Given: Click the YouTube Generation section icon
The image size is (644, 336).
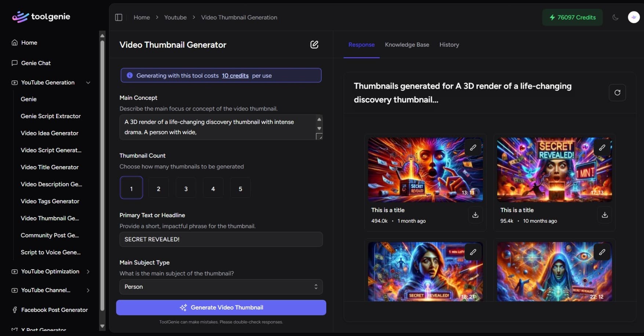Looking at the screenshot, I should click(15, 83).
